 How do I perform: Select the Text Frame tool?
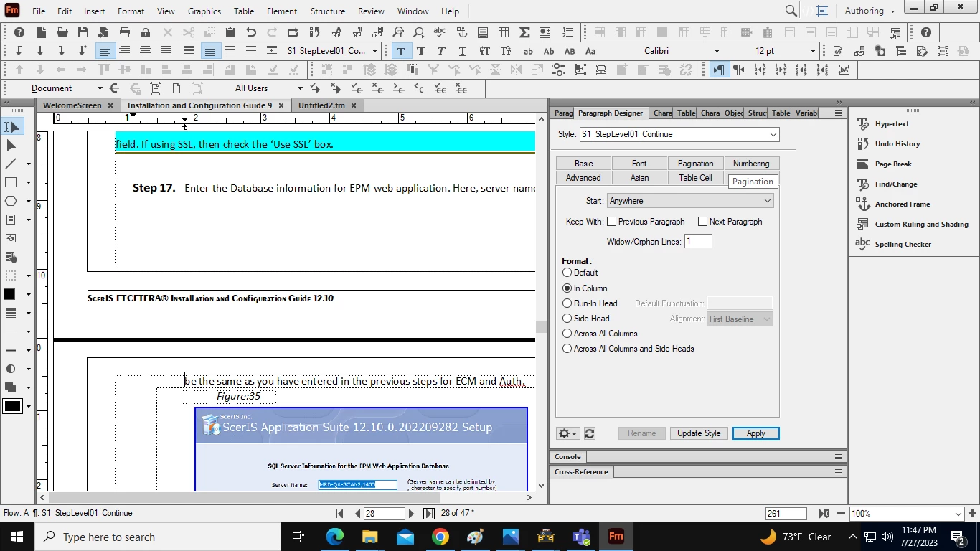(x=11, y=220)
